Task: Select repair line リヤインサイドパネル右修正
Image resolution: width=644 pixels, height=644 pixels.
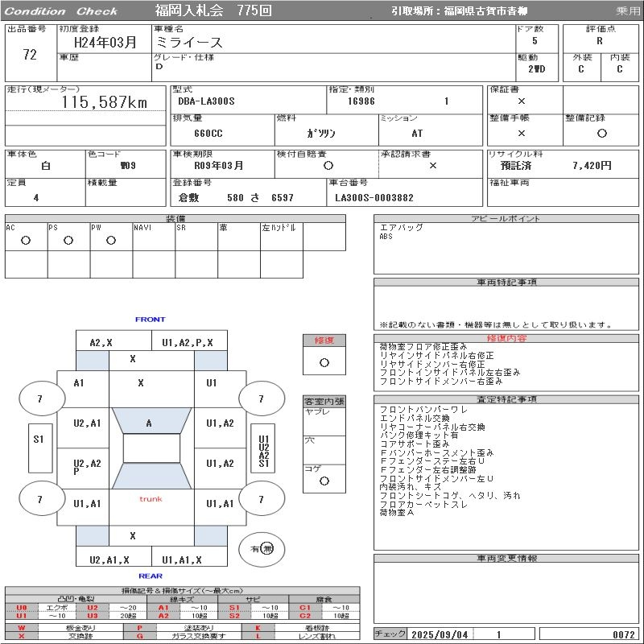Action: 437,355
